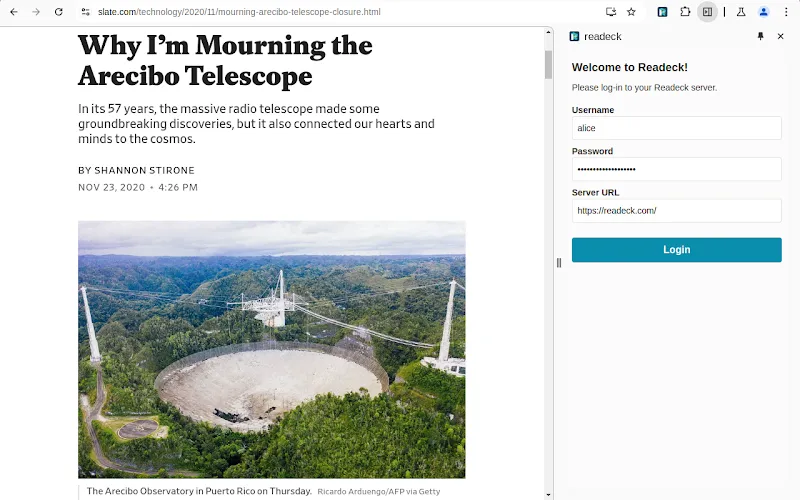Click the install app icon in address bar
800x500 pixels.
tap(611, 12)
